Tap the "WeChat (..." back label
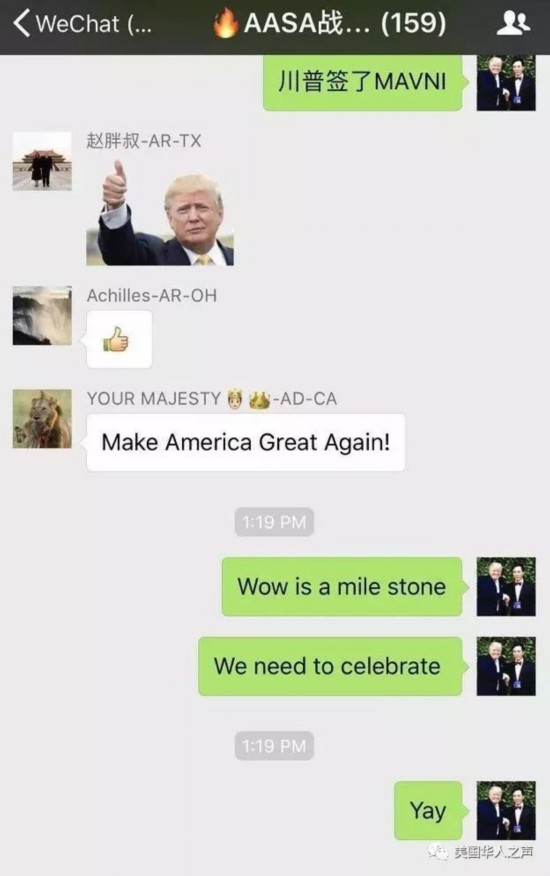Image resolution: width=550 pixels, height=876 pixels. pos(93,24)
